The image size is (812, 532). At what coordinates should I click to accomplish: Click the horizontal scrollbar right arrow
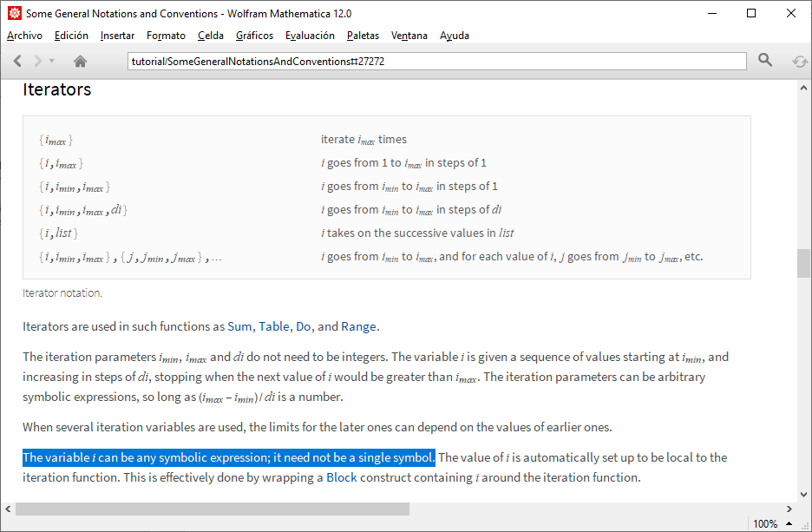[789, 509]
